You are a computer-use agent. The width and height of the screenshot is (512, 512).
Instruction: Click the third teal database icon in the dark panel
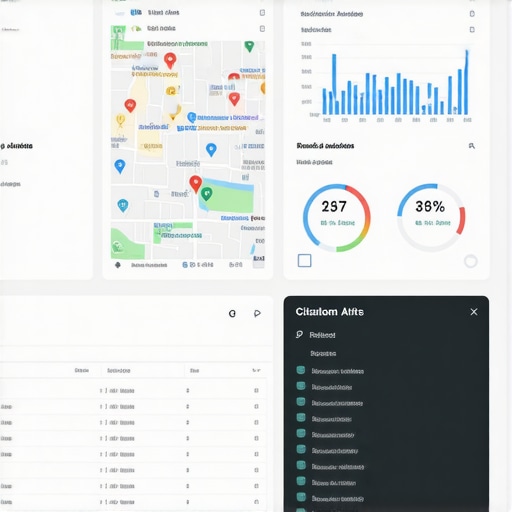(x=301, y=402)
